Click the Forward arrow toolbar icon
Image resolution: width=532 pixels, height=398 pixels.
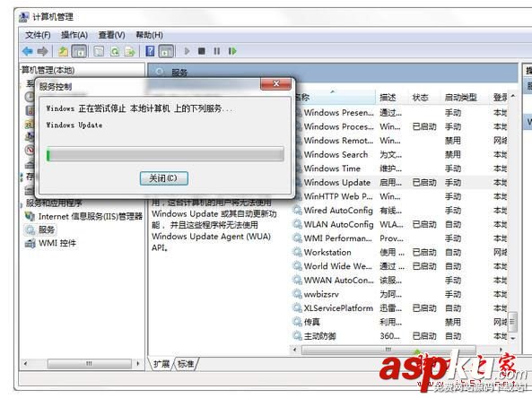(x=42, y=51)
